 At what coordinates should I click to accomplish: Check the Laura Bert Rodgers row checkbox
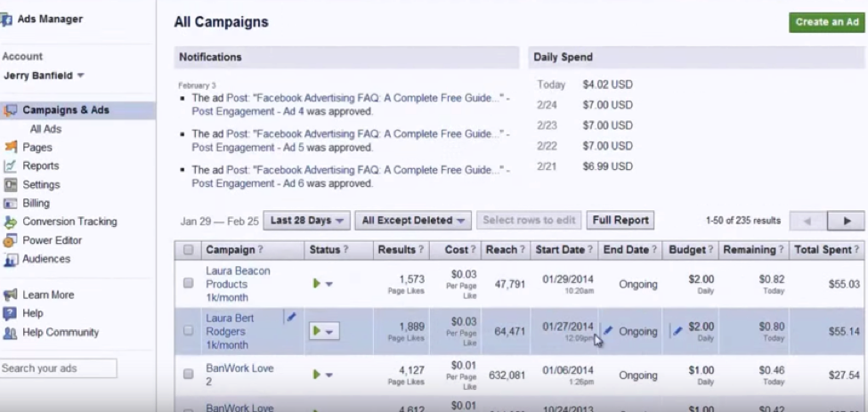188,331
